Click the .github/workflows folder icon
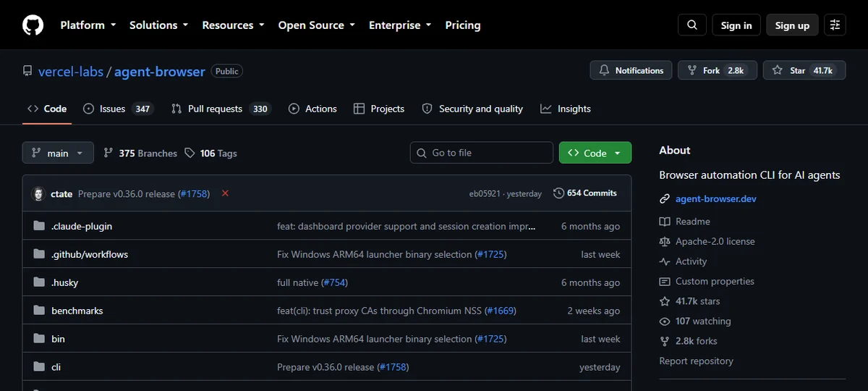The image size is (868, 391). [x=39, y=254]
